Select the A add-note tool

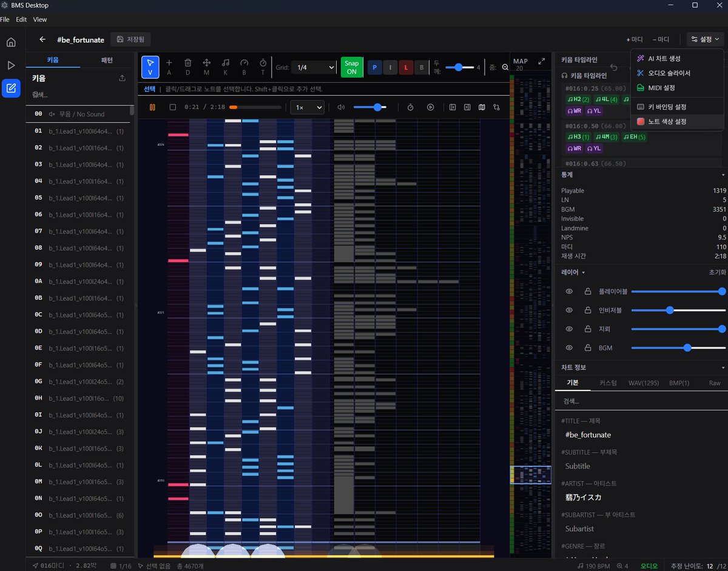coord(169,67)
